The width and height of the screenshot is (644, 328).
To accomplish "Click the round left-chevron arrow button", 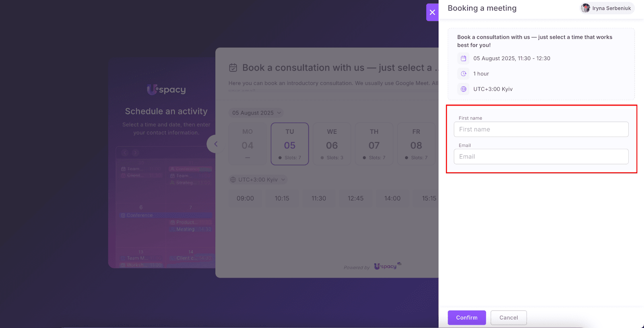I will 215,144.
